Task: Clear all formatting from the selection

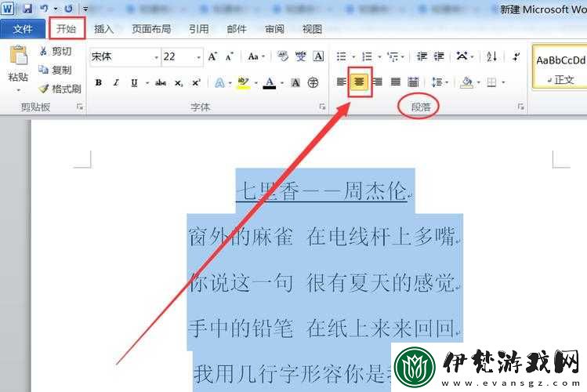Action: 283,56
